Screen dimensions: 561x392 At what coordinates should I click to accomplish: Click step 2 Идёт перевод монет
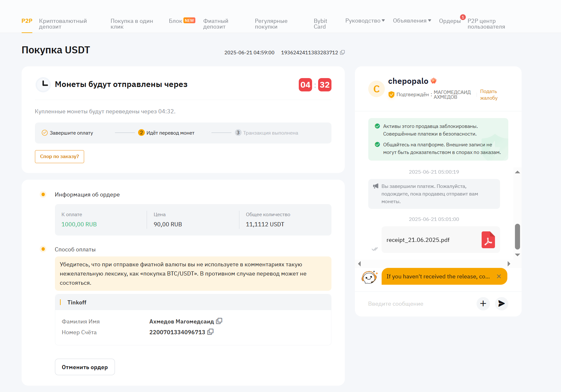(x=166, y=133)
